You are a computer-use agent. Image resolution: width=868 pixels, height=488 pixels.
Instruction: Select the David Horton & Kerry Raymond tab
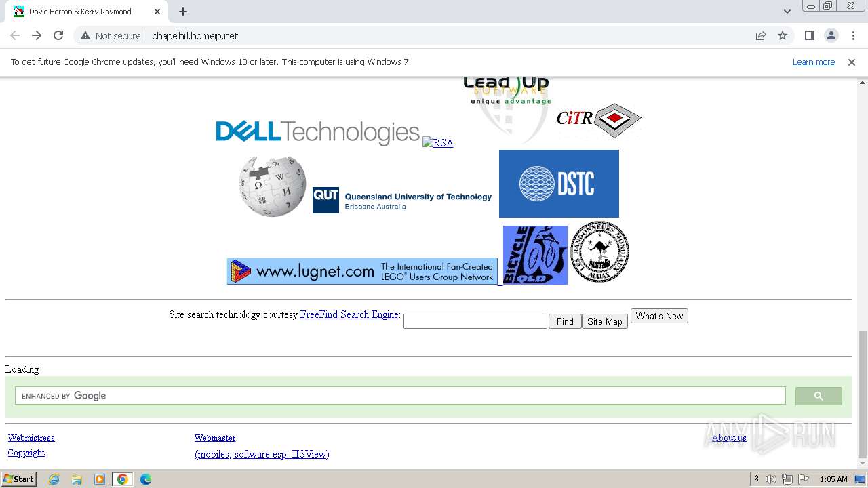(87, 12)
